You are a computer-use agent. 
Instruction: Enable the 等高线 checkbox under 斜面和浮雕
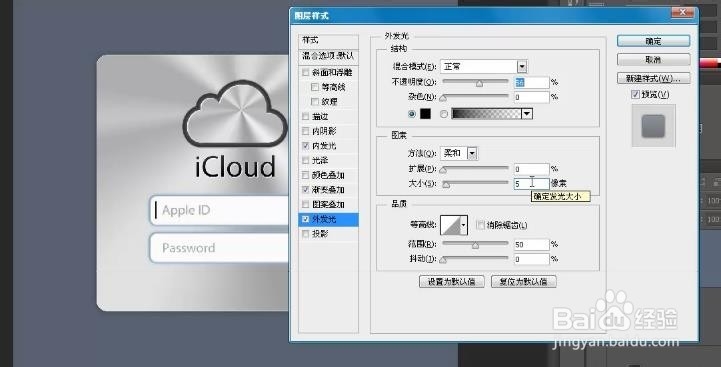tap(315, 87)
